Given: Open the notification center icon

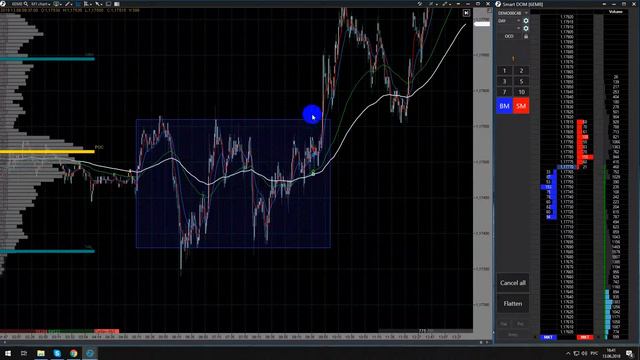Looking at the screenshot, I should pyautogui.click(x=629, y=353).
